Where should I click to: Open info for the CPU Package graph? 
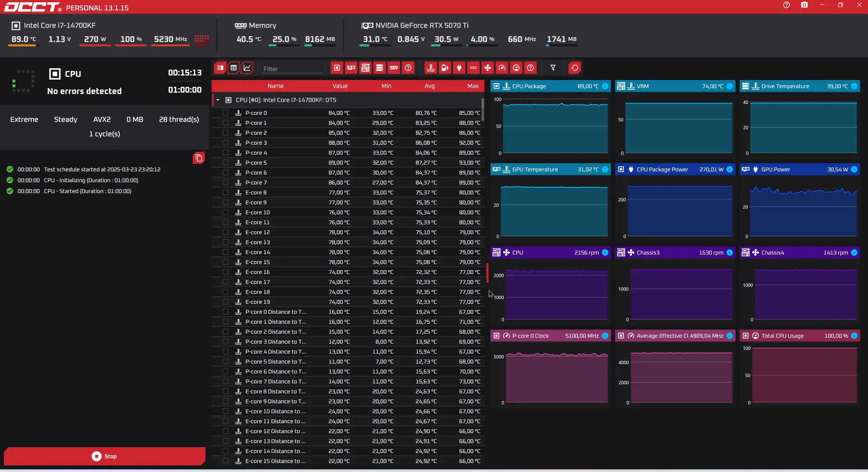point(605,86)
